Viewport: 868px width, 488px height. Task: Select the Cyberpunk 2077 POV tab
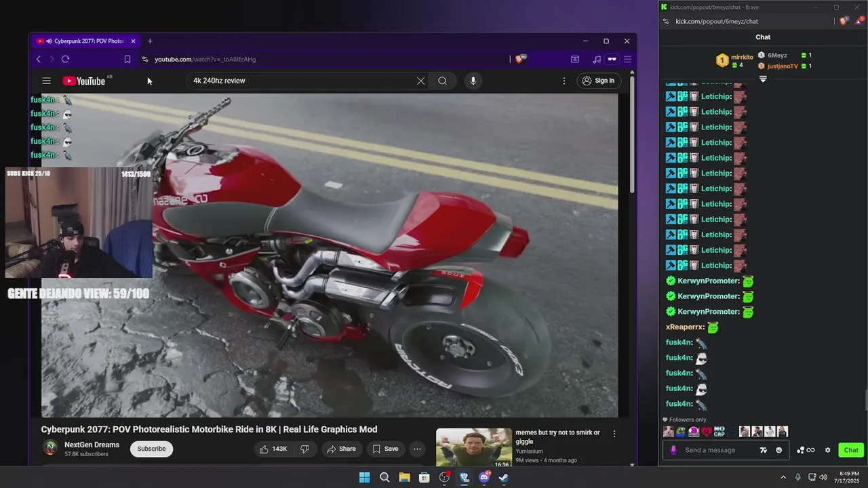click(85, 41)
